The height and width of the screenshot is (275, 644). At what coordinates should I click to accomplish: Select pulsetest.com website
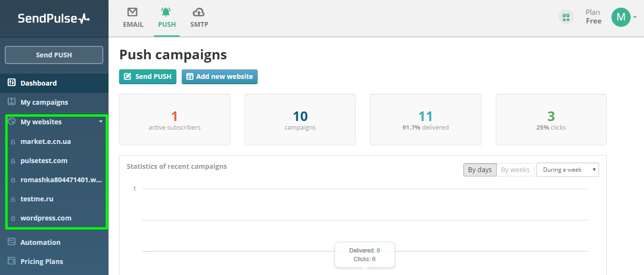click(44, 161)
